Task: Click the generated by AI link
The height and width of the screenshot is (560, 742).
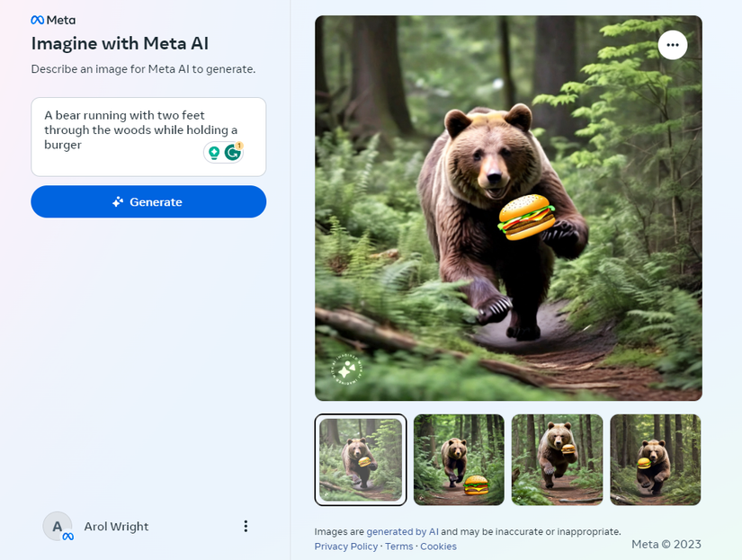Action: tap(402, 530)
